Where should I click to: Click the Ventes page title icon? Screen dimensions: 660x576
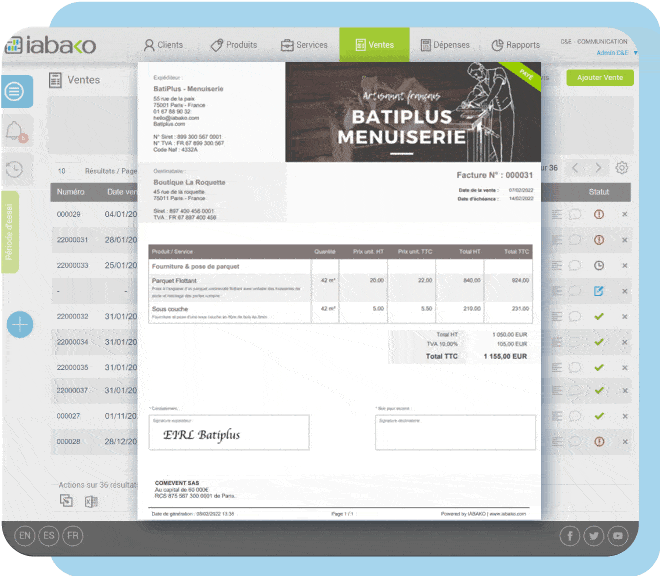pyautogui.click(x=55, y=80)
